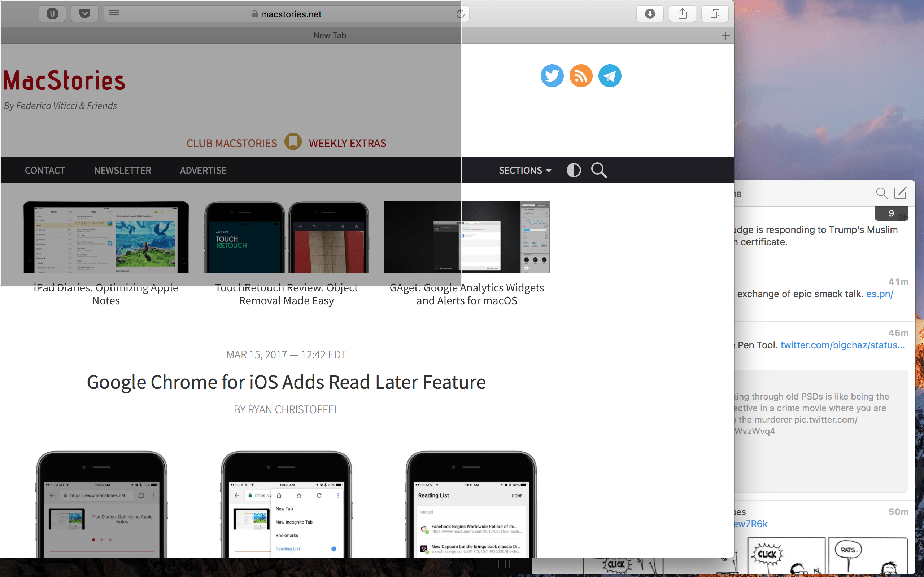Screen dimensions: 924x577
Task: Select the CONTACT menu item
Action: point(44,169)
